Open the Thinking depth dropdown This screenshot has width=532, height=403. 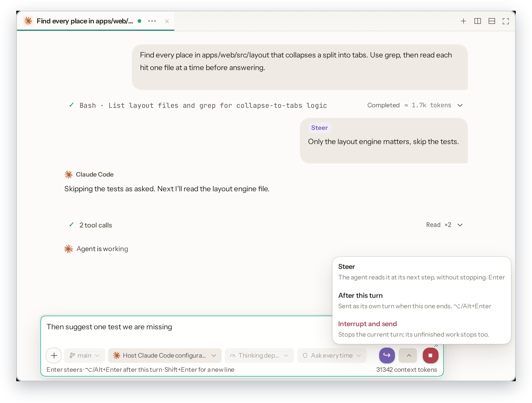259,356
